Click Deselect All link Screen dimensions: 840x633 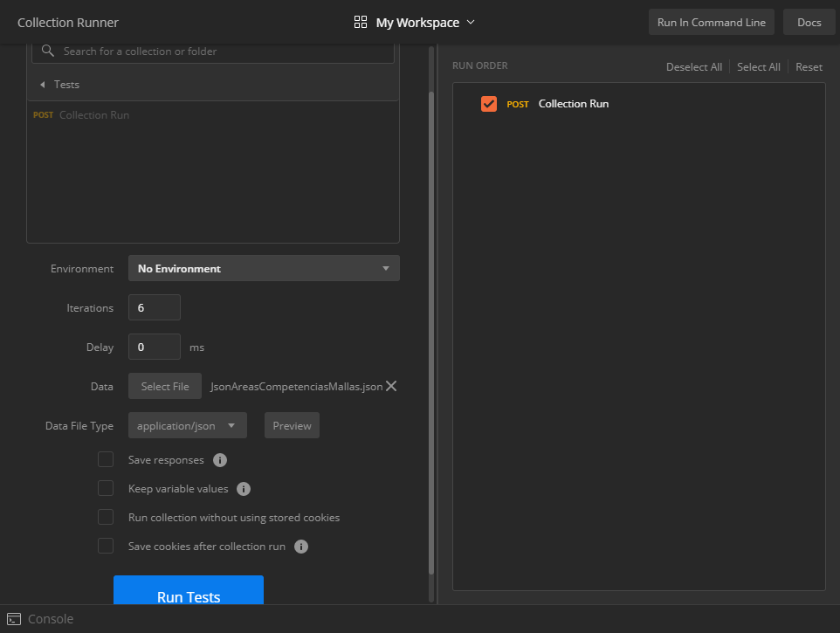[694, 67]
